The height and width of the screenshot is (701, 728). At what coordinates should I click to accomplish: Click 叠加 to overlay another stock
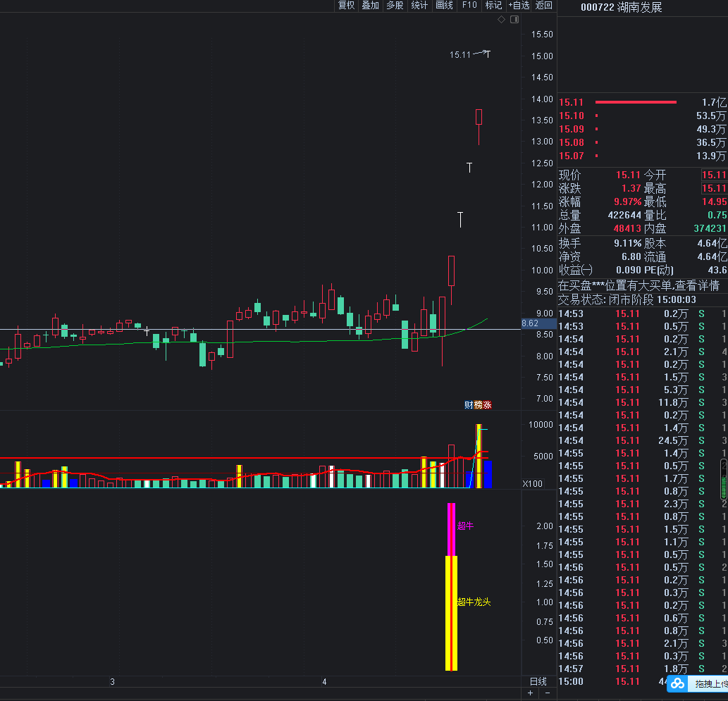tap(371, 6)
